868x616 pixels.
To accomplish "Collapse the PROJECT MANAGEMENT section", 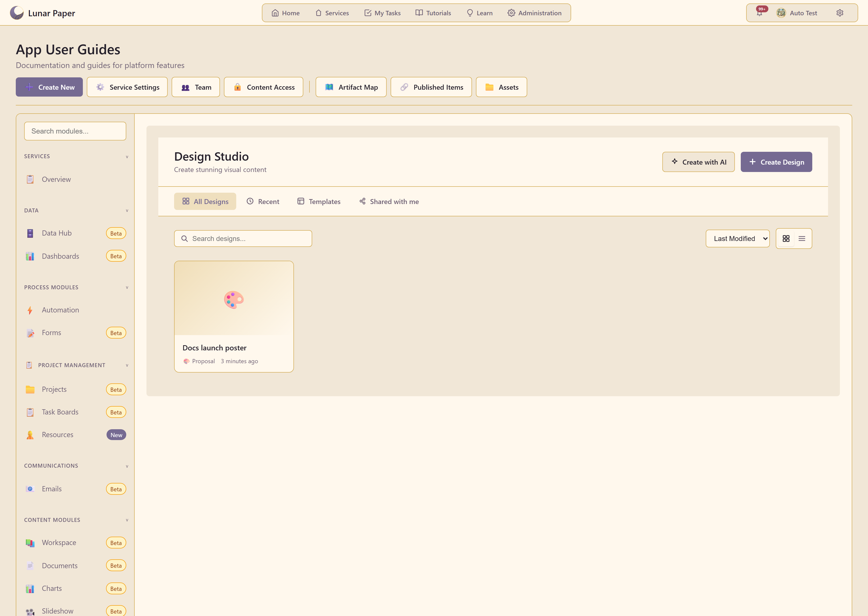I will [127, 365].
